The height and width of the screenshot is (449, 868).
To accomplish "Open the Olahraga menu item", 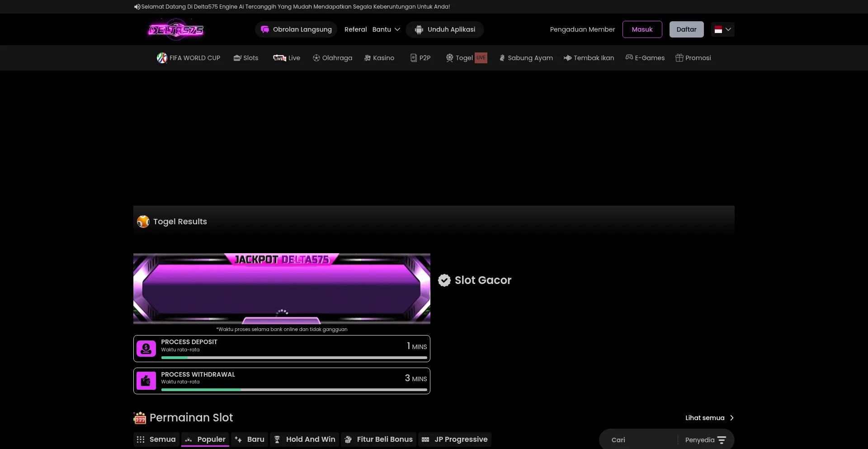I will click(332, 58).
